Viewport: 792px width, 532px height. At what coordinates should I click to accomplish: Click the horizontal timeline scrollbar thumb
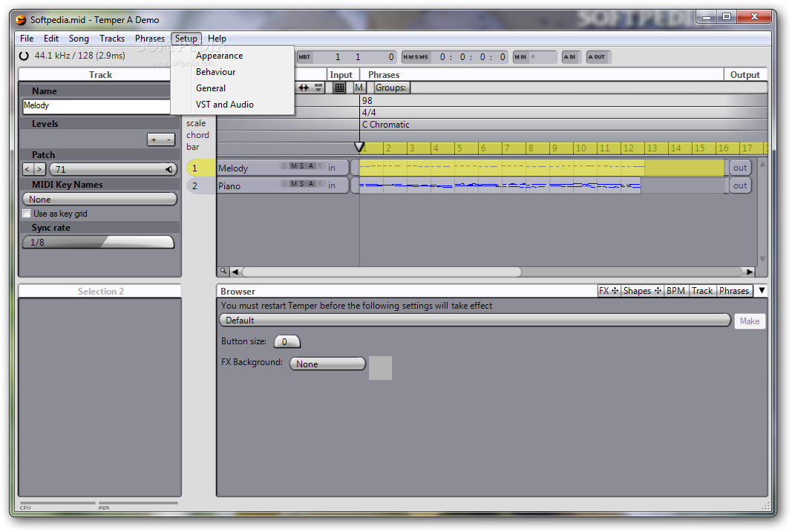pyautogui.click(x=382, y=272)
